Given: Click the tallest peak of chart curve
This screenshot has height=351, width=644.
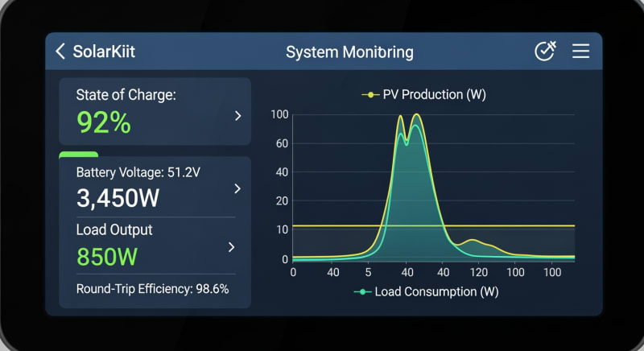Looking at the screenshot, I should click(x=417, y=114).
